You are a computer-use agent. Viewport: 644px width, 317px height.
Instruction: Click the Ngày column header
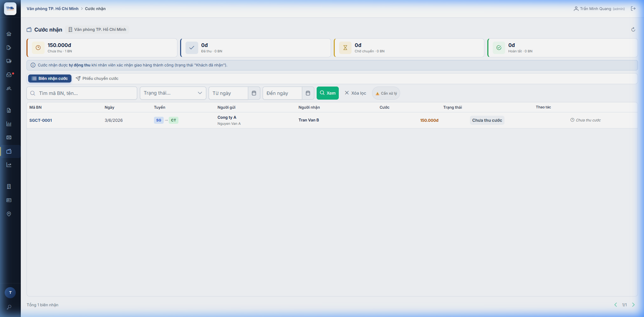tap(109, 107)
